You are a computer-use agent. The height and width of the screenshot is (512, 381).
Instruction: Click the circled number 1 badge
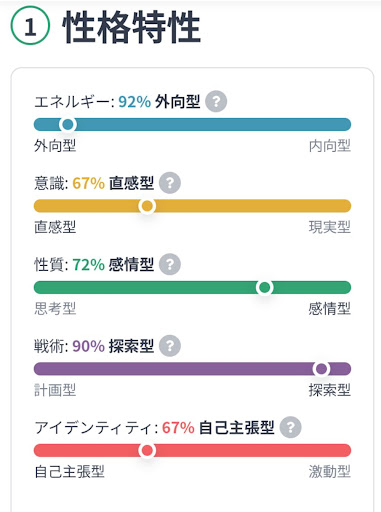30,26
